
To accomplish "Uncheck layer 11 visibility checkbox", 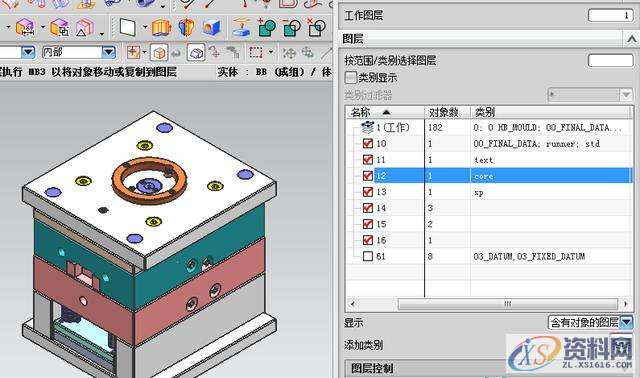I will [368, 160].
